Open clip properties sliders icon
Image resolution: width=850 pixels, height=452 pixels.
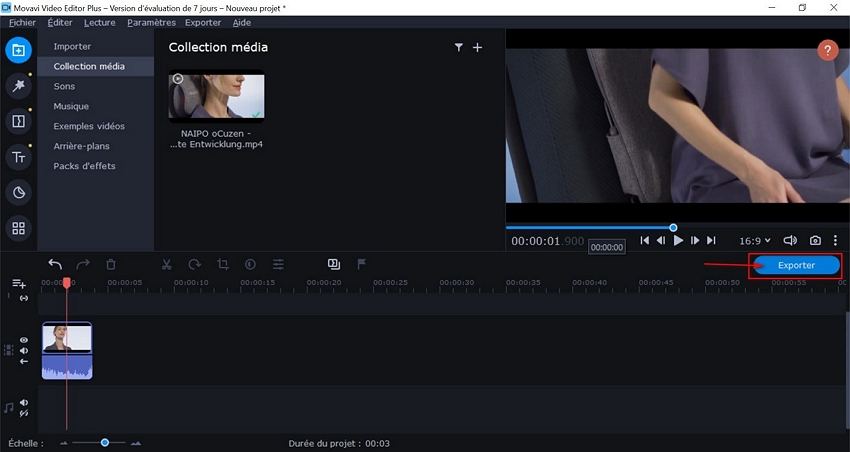[278, 264]
